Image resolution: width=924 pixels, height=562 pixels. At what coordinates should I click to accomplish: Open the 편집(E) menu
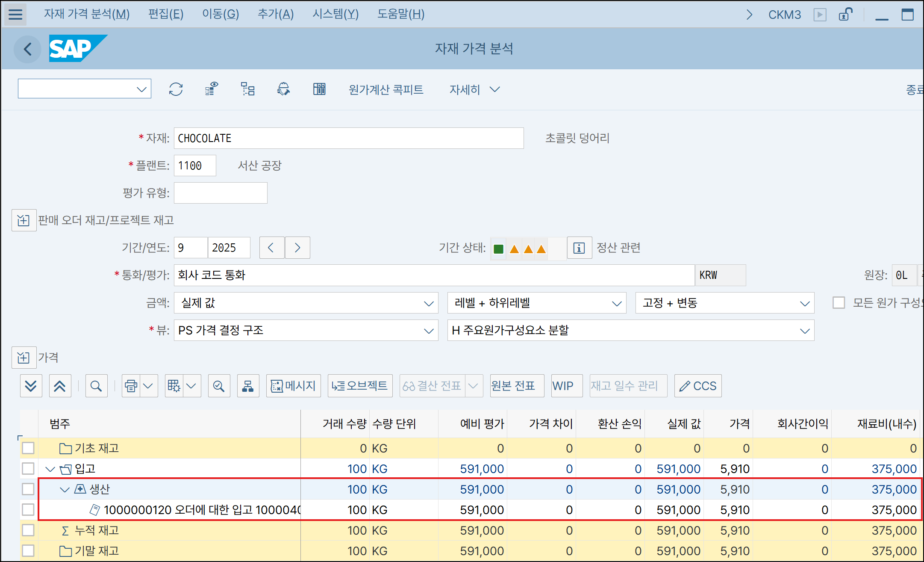166,14
